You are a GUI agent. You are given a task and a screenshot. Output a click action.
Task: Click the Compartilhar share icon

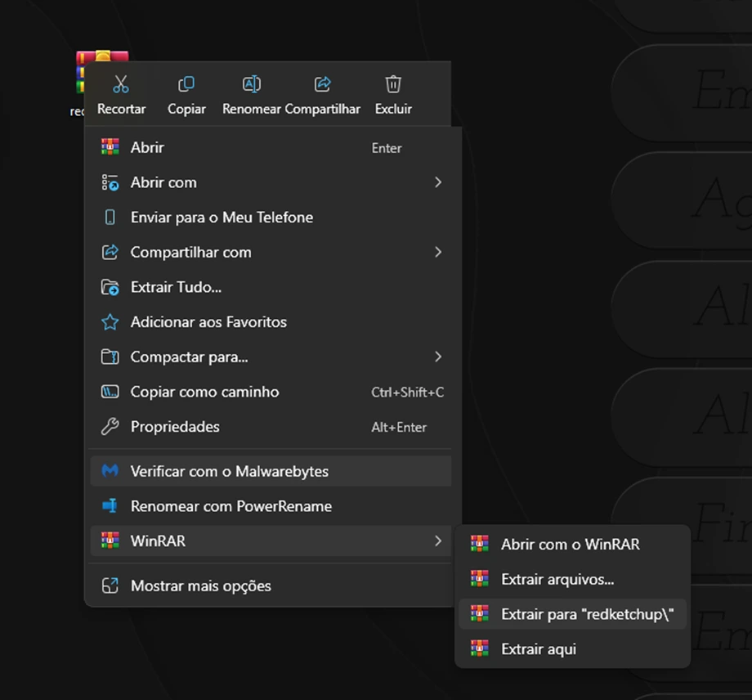(x=322, y=84)
